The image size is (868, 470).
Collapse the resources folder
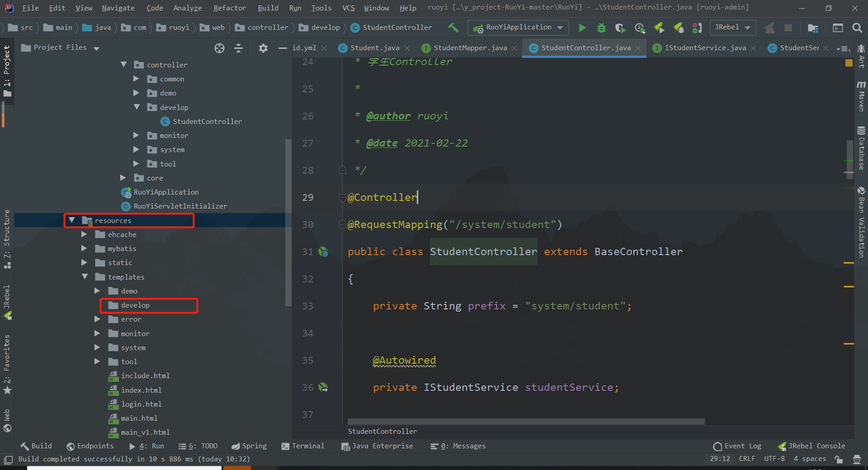71,220
